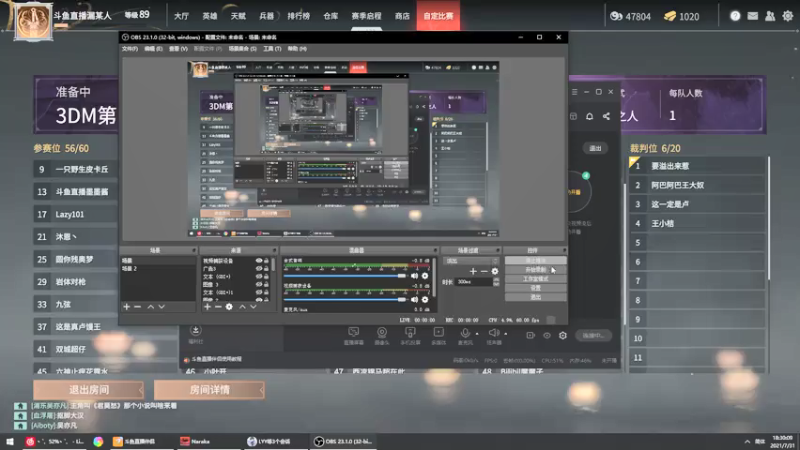Click the camera source icon in Douyu toolbar
800x450 pixels.
[x=382, y=332]
